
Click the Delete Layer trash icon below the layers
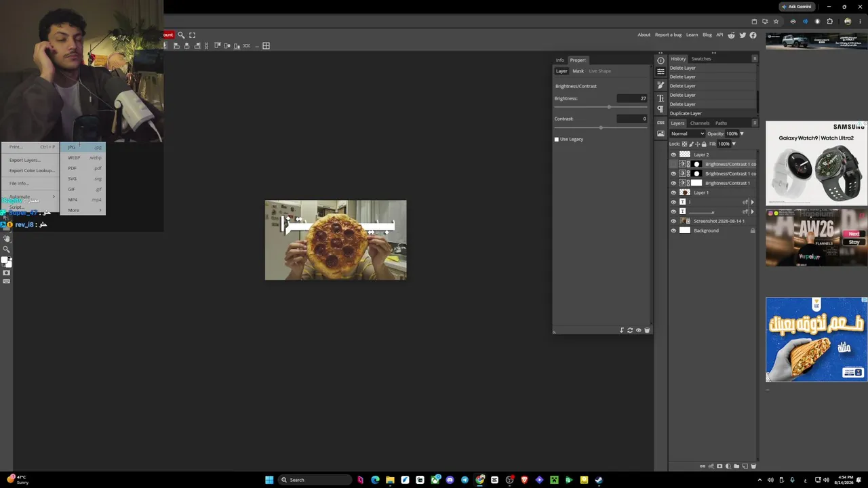[753, 466]
